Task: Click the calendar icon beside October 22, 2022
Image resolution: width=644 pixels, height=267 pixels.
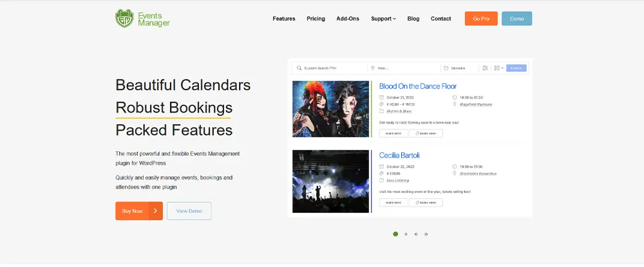Action: pyautogui.click(x=381, y=167)
